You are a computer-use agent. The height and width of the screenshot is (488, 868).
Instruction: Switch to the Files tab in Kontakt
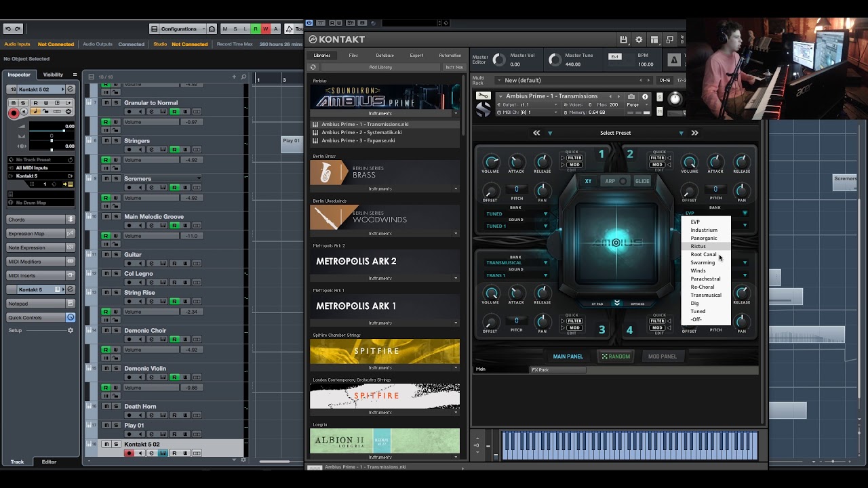(353, 56)
